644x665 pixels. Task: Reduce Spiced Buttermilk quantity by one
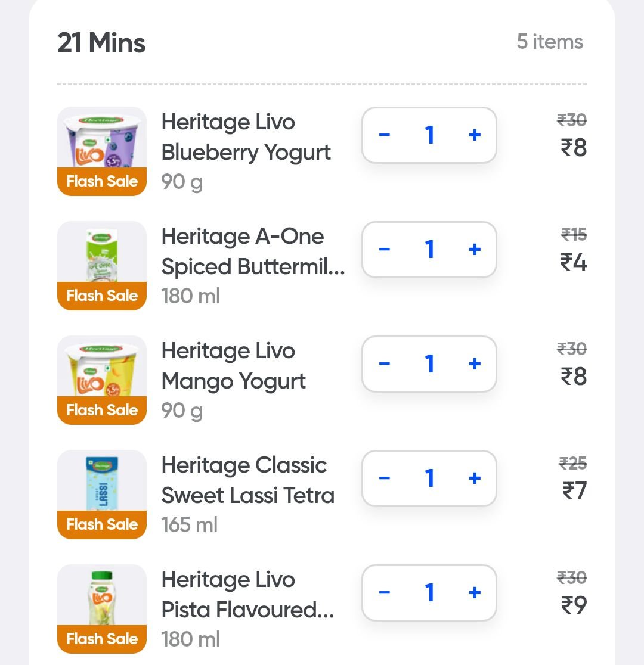pos(385,250)
